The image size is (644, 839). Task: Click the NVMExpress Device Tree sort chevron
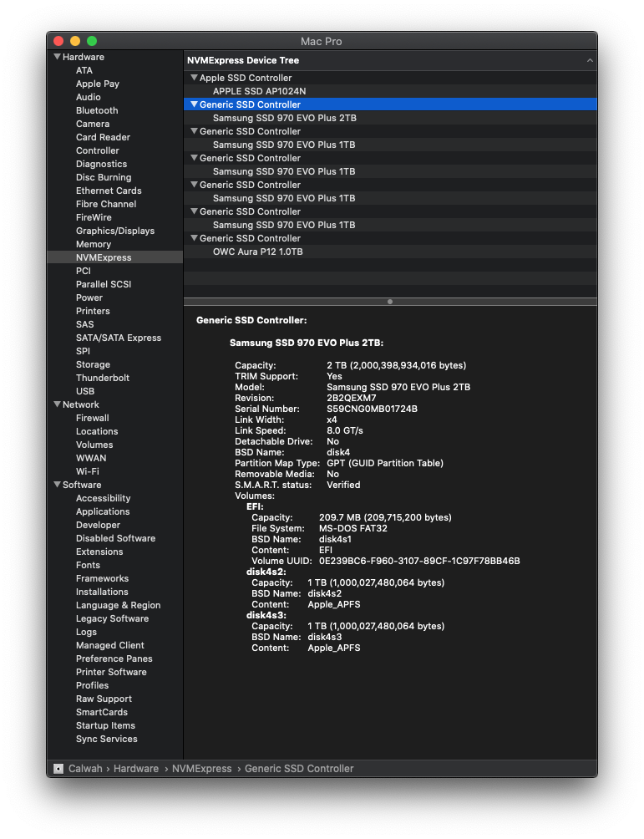click(x=590, y=60)
